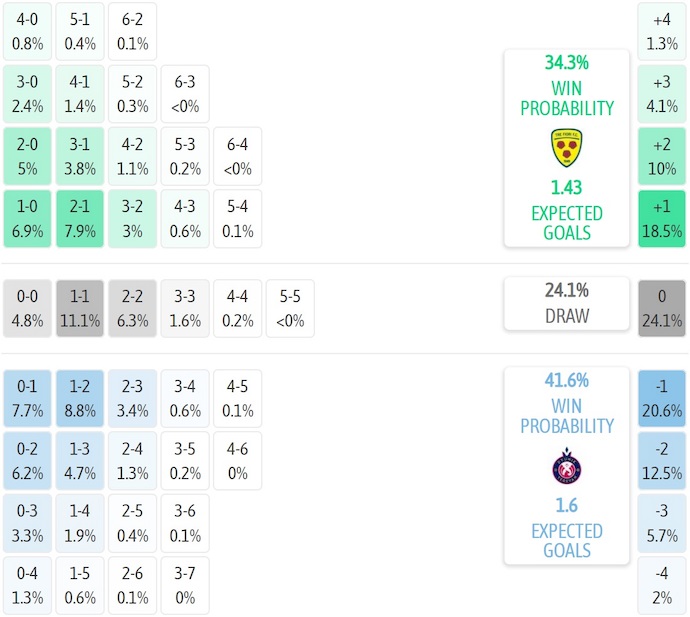Viewport: 690px width, 617px height.
Task: Click the 0 margin 24.1% box
Action: 662,308
